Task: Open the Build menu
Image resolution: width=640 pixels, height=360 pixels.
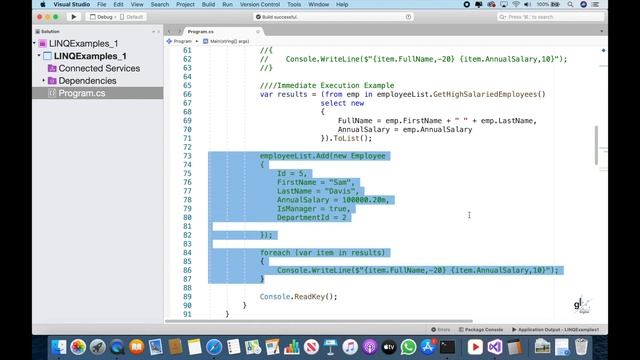Action: point(208,4)
